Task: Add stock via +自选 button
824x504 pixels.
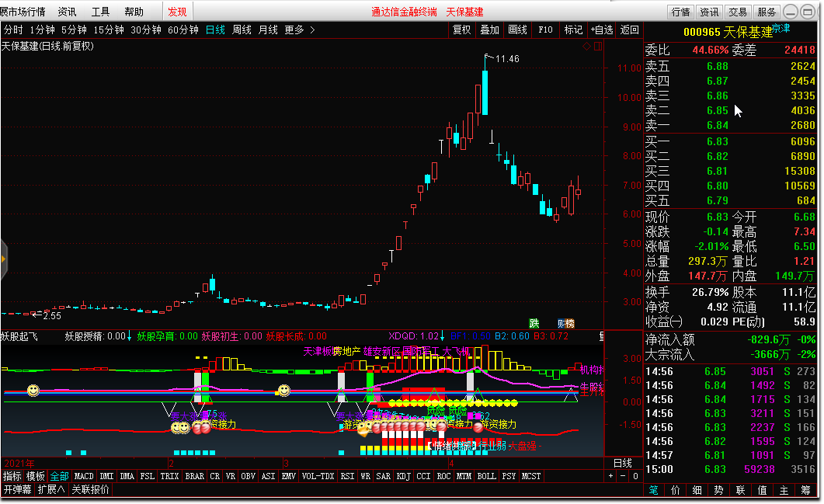Action: click(x=602, y=30)
